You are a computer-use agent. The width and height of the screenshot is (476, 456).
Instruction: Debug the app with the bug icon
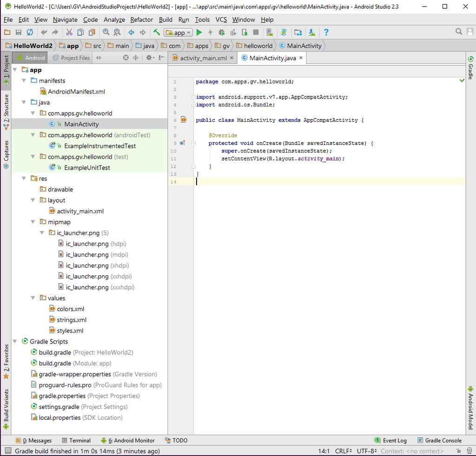coord(222,32)
